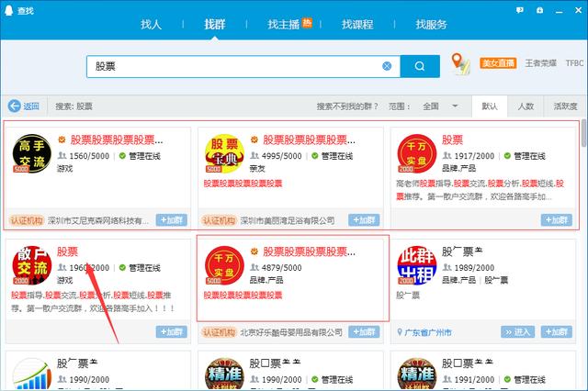588x391 pixels.
Task: Open the 范围 全国 dropdown
Action: pyautogui.click(x=439, y=106)
